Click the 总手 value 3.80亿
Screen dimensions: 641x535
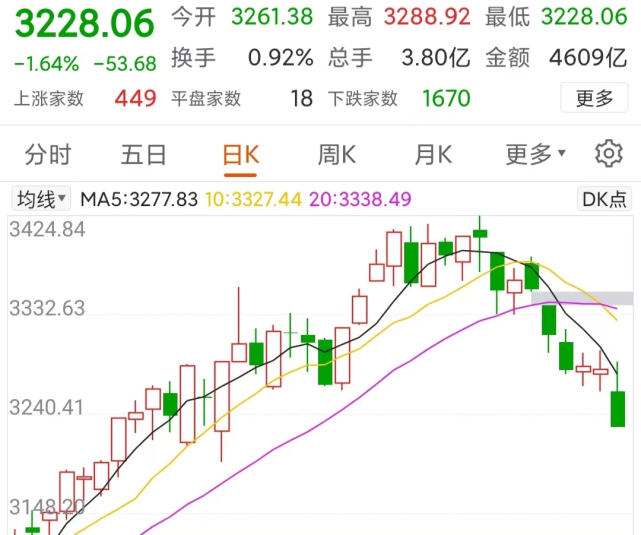pyautogui.click(x=436, y=58)
